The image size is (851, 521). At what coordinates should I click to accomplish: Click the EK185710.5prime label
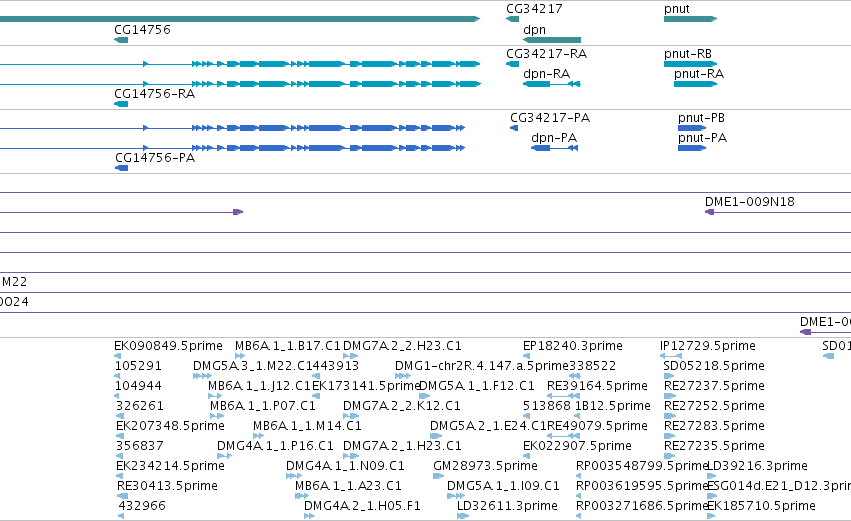click(761, 506)
